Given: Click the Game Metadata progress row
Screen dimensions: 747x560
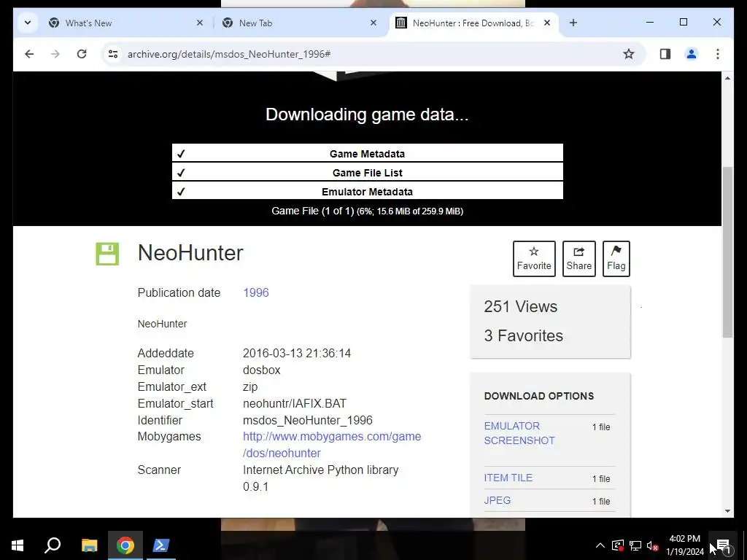Looking at the screenshot, I should pyautogui.click(x=368, y=153).
